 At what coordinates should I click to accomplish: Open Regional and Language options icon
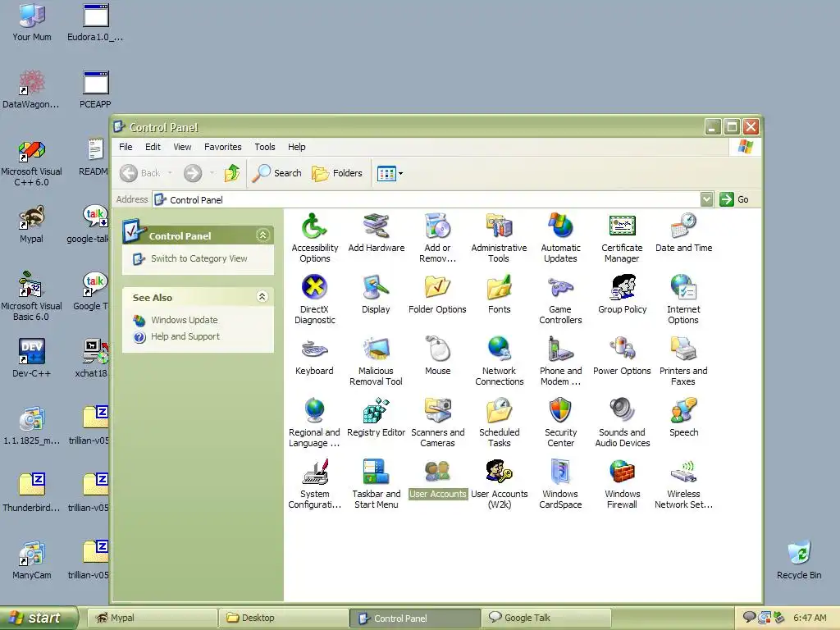click(x=314, y=422)
